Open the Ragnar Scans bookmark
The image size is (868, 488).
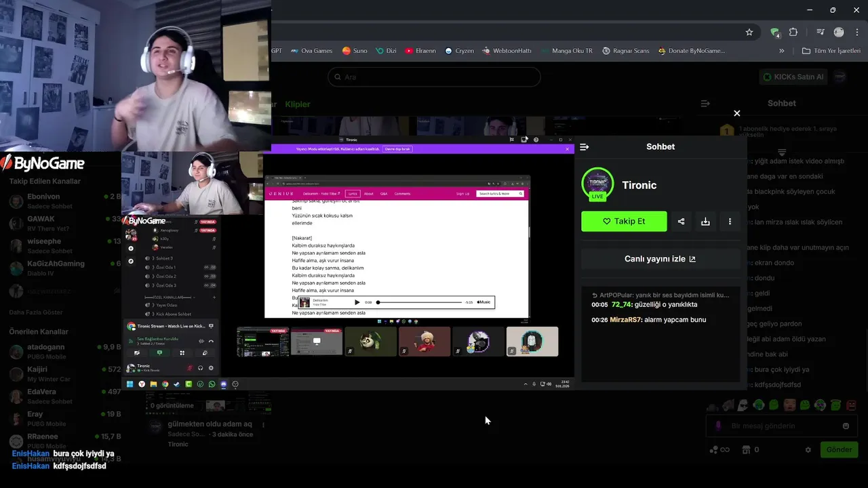click(626, 51)
